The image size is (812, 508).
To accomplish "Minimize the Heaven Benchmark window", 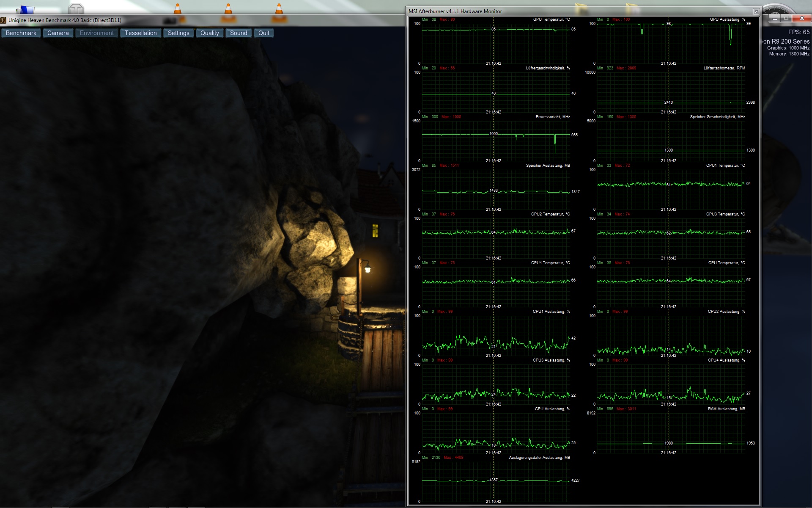I will click(775, 19).
